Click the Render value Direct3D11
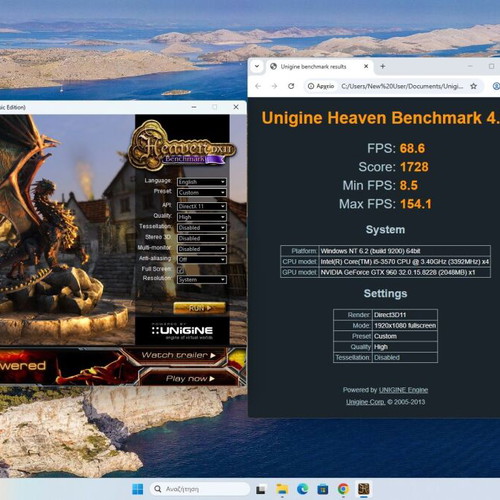Image resolution: width=500 pixels, height=500 pixels. [x=405, y=315]
